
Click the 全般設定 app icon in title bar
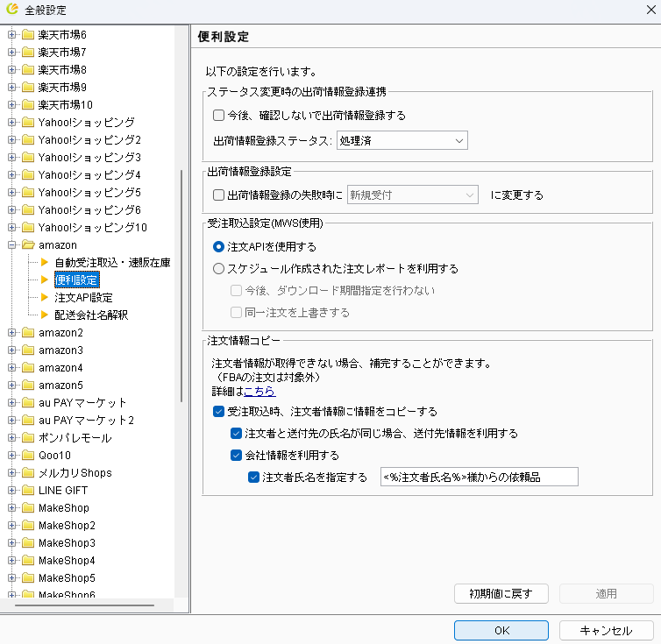pyautogui.click(x=12, y=9)
